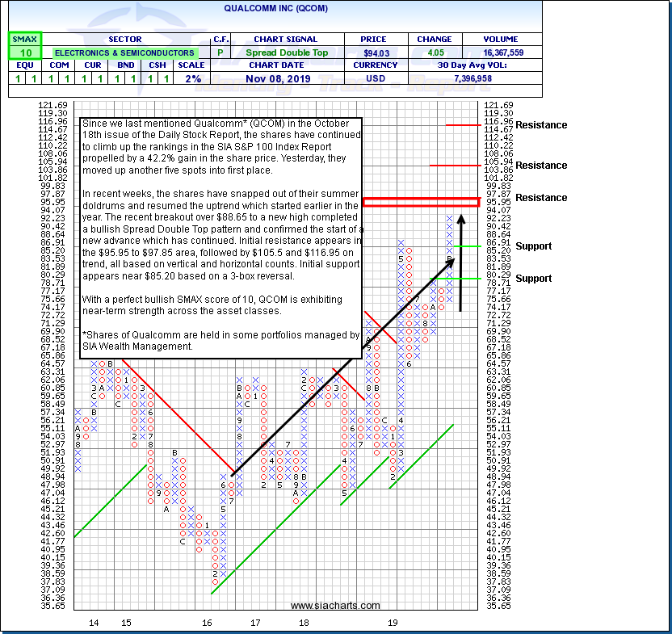Select the Electronics & Semiconductors sector label
The image size is (672, 634).
click(124, 53)
